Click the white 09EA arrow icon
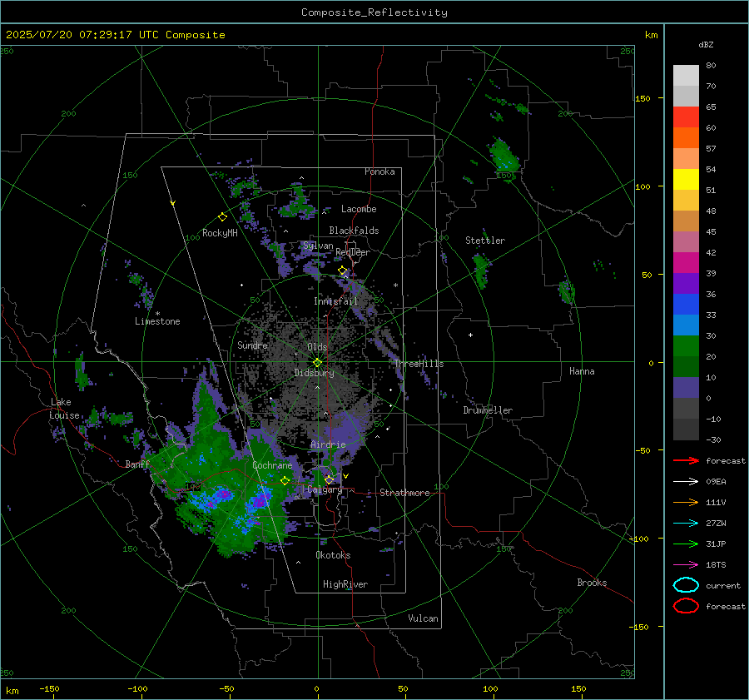 [x=686, y=482]
